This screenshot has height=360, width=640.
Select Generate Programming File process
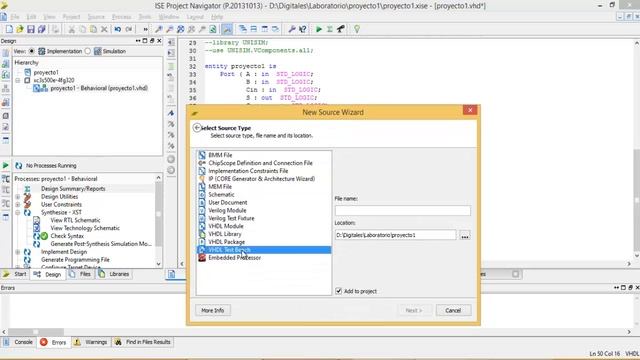coord(75,260)
